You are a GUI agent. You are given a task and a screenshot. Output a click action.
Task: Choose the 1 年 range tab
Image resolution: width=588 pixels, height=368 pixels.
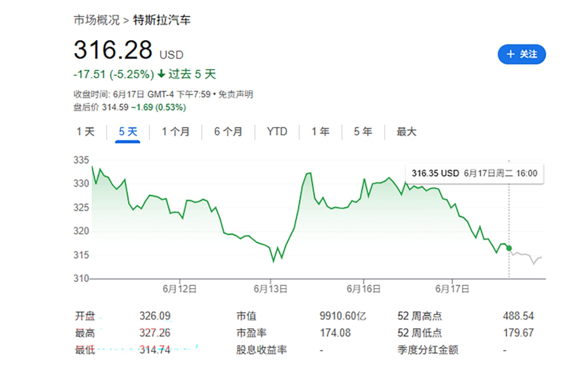[320, 132]
